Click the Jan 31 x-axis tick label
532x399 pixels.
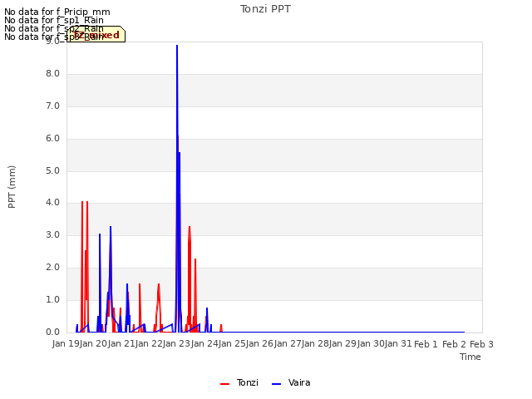pos(398,344)
